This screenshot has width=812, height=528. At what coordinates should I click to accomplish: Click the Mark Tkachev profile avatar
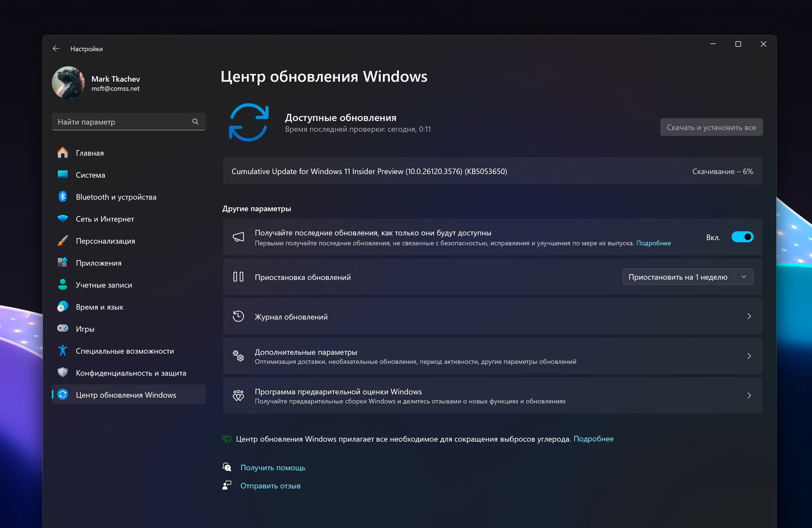point(68,83)
